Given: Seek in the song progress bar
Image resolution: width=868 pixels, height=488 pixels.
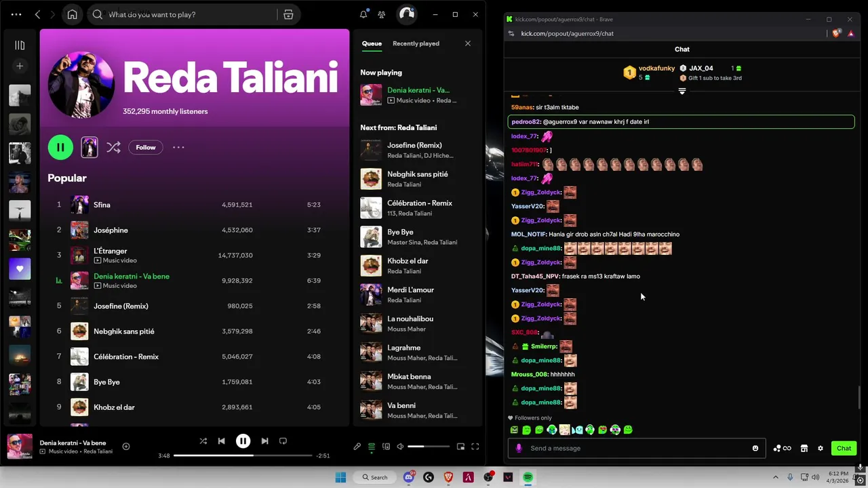Looking at the screenshot, I should pos(243,455).
